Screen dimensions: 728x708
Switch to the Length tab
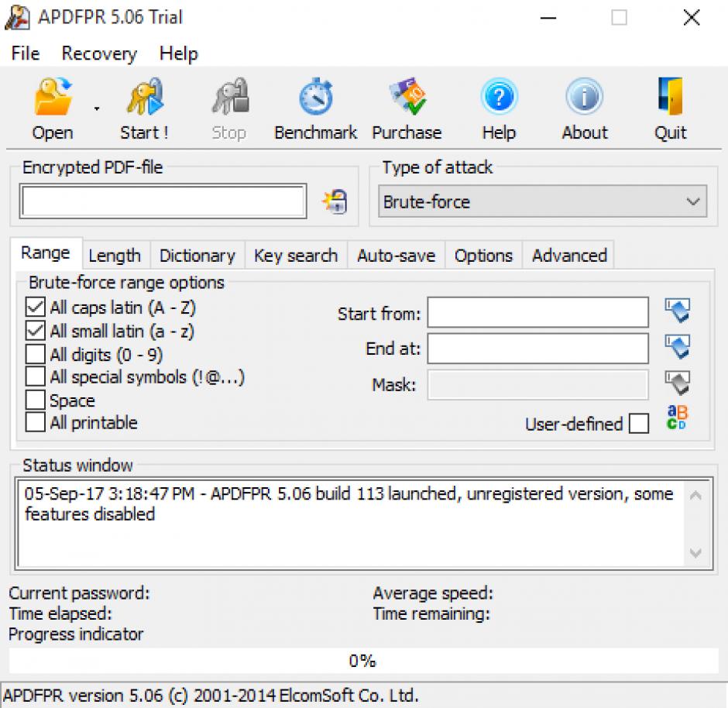115,256
